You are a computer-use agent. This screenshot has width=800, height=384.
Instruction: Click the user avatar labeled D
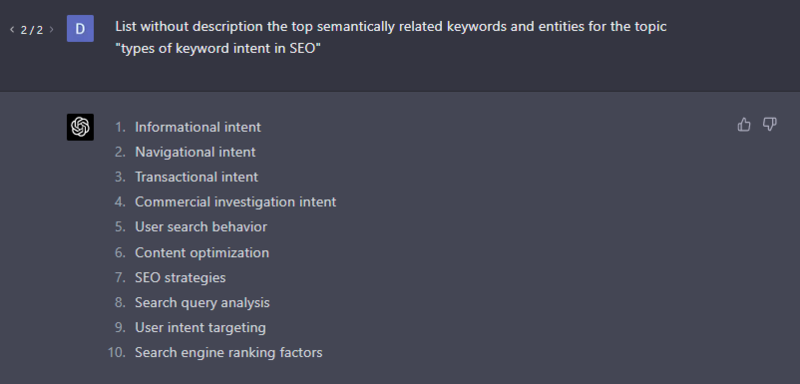click(x=80, y=29)
